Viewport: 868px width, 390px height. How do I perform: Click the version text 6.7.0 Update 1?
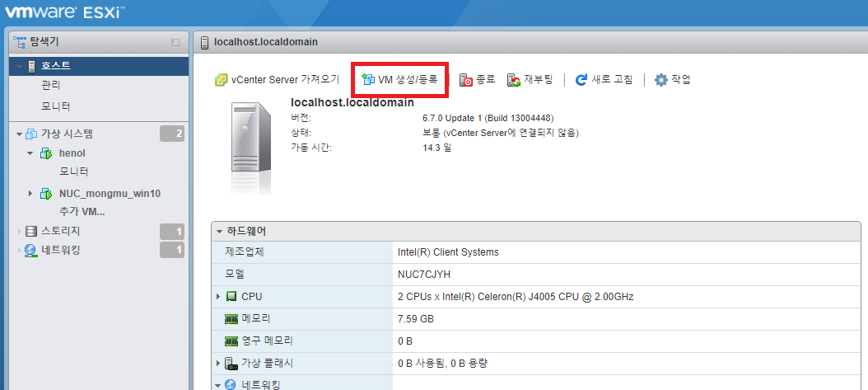click(488, 118)
